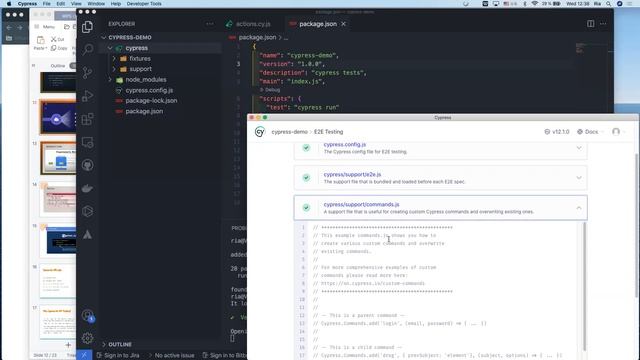Viewport: 640px width, 360px height.
Task: Open cypress.config.js in the Explorer tree
Action: [149, 90]
